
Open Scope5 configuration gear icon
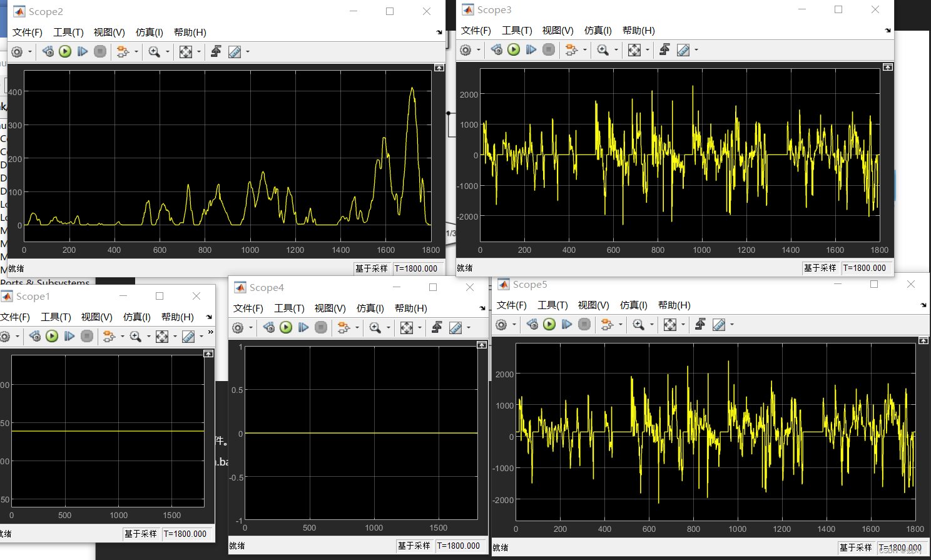click(x=501, y=325)
